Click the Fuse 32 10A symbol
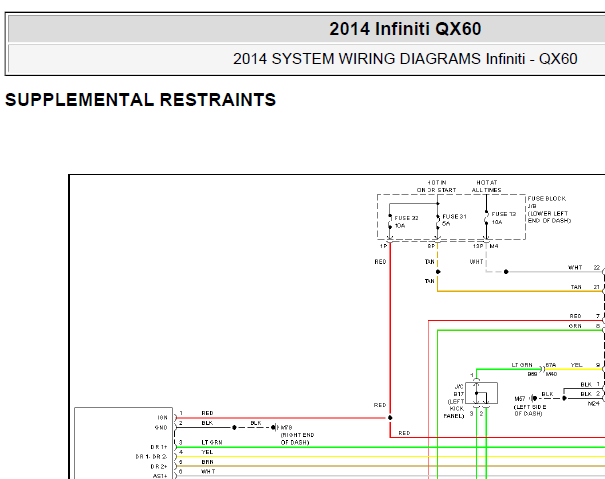Viewport: 605px width, 479px height. tap(390, 222)
